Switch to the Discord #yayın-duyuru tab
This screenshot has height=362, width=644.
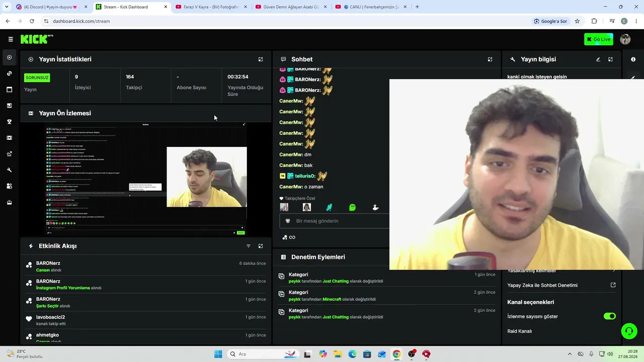point(52,7)
